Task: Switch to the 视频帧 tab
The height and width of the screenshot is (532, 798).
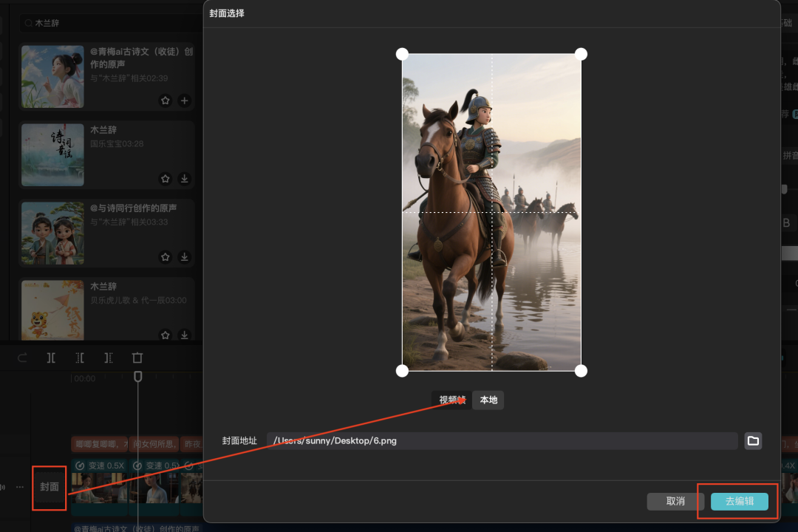Action: (452, 400)
